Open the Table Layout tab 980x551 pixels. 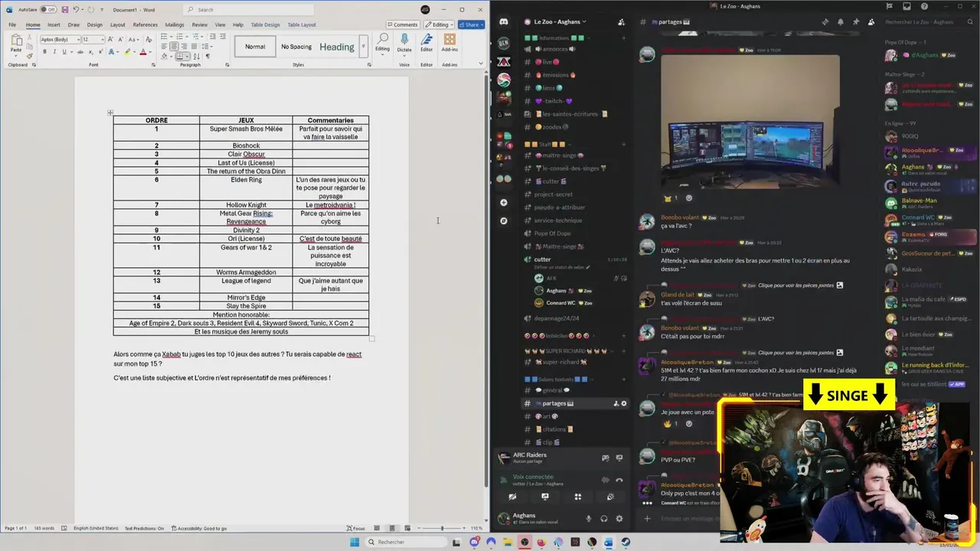[x=302, y=24]
